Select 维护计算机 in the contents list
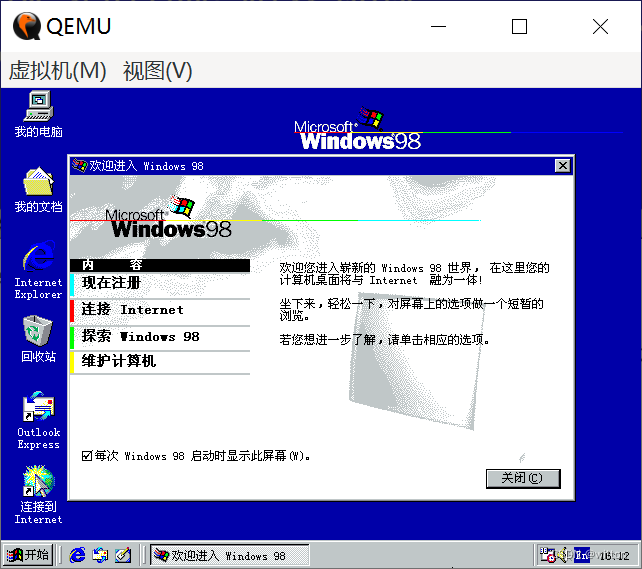The width and height of the screenshot is (642, 569). coord(160,361)
